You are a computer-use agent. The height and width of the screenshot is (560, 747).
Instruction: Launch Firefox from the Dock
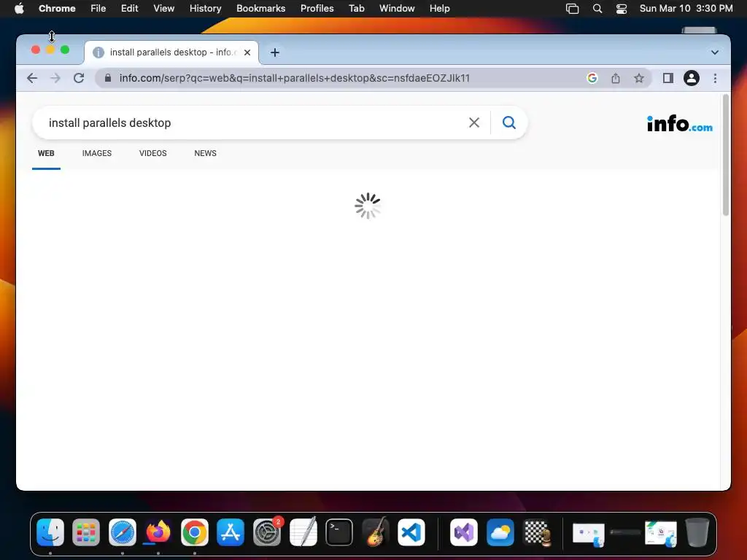pos(158,532)
